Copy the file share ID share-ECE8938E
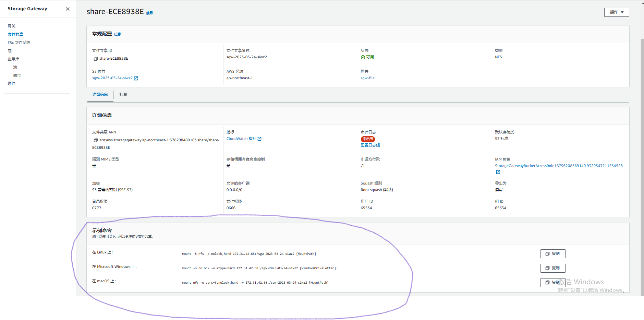 tap(96, 59)
